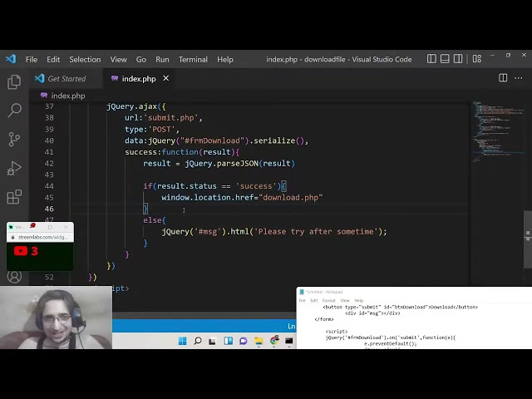Open Notepad Format menu
This screenshot has height=399, width=532.
pos(329,301)
